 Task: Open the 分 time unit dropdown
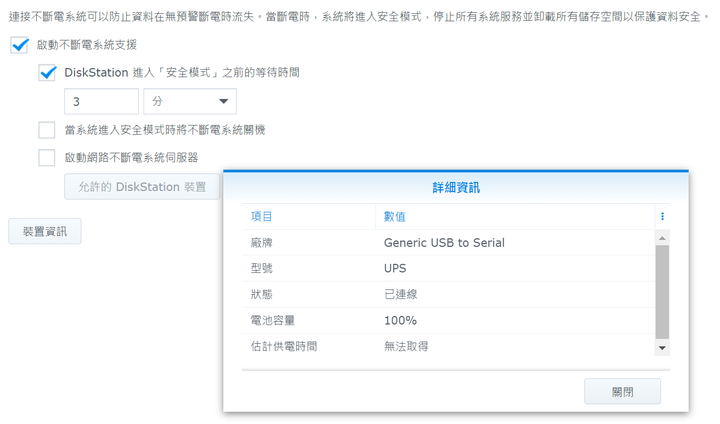pyautogui.click(x=190, y=102)
